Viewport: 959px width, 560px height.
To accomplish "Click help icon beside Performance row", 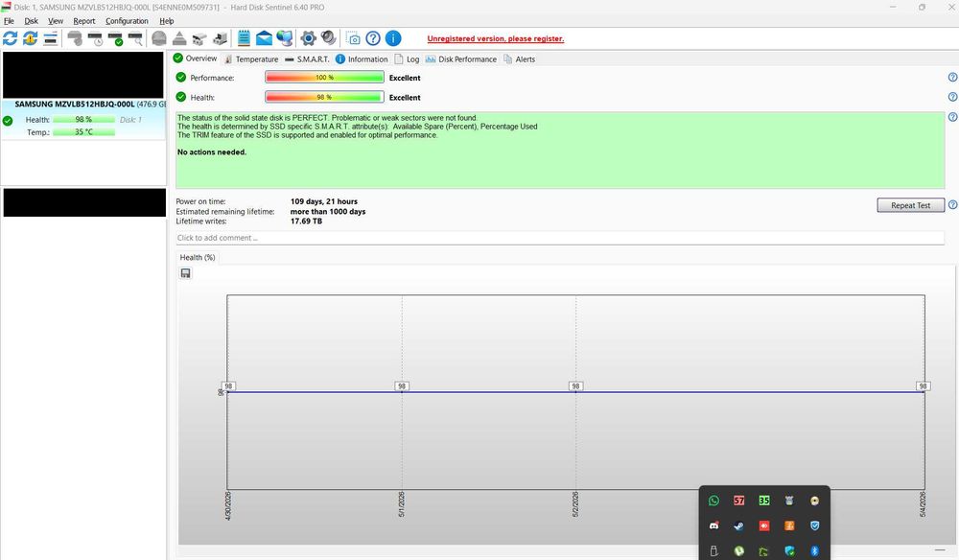I will tap(952, 78).
